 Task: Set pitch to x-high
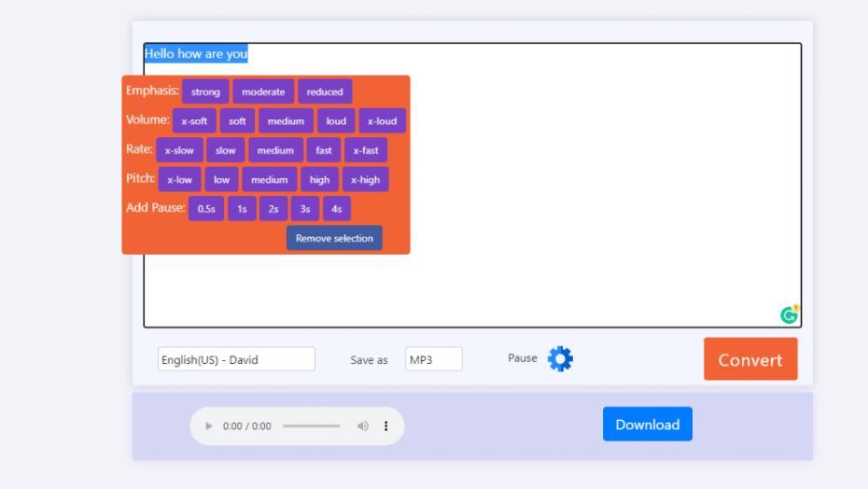[x=365, y=179]
